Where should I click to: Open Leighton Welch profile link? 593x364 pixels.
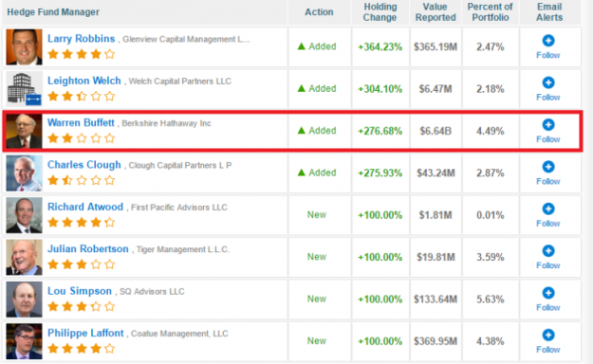[83, 81]
